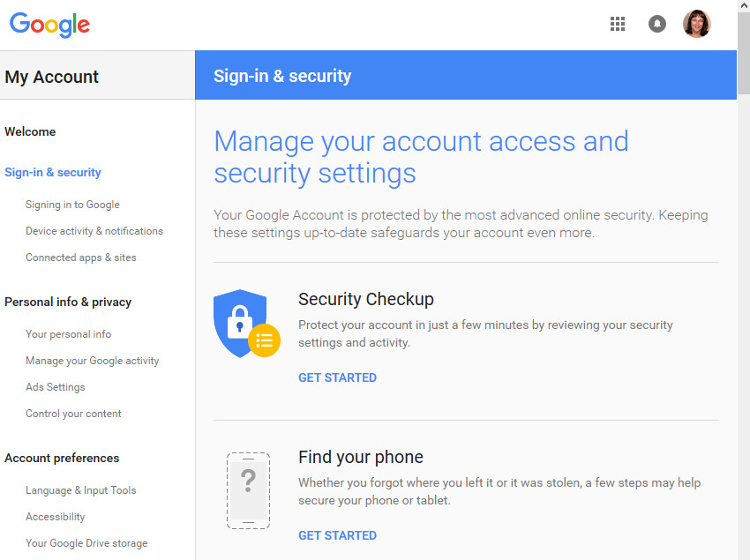Open Your personal info page
This screenshot has height=560, width=750.
[x=69, y=334]
